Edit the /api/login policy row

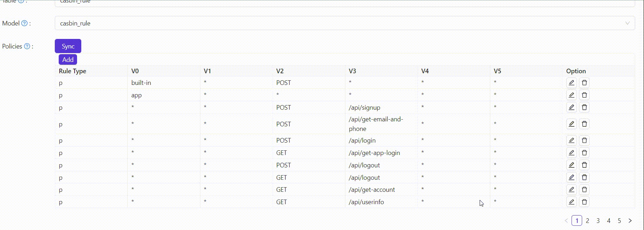coord(571,140)
